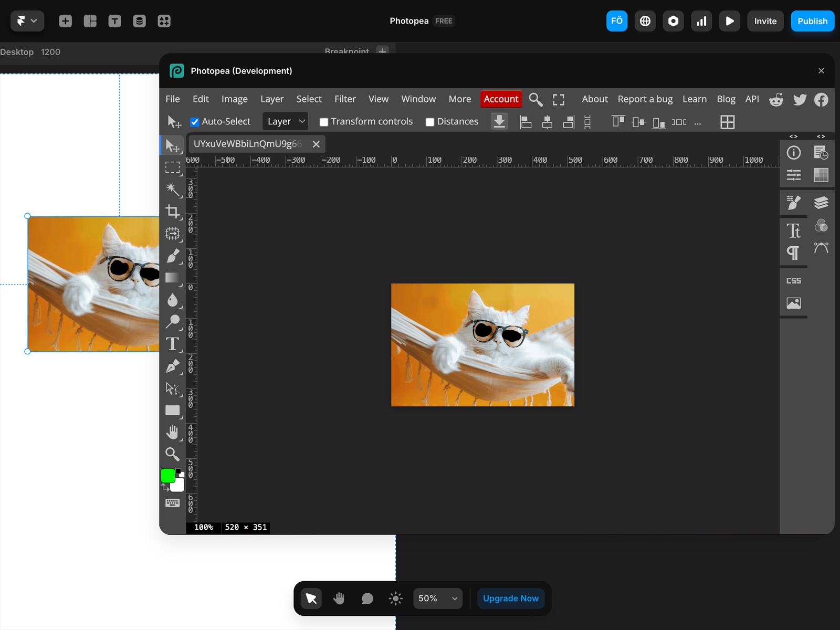840x630 pixels.
Task: Click the Photopea search magnifier icon
Action: 535,99
